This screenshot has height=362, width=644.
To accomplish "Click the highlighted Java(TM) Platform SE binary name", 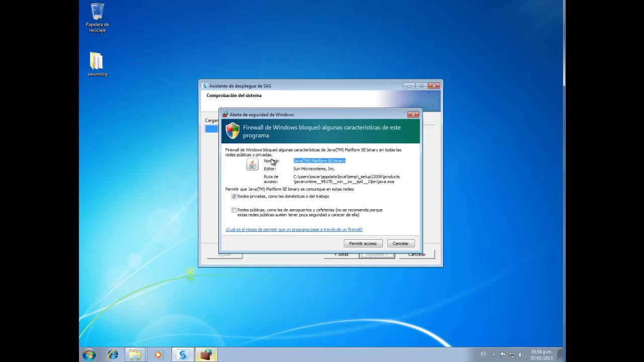I will click(x=319, y=160).
